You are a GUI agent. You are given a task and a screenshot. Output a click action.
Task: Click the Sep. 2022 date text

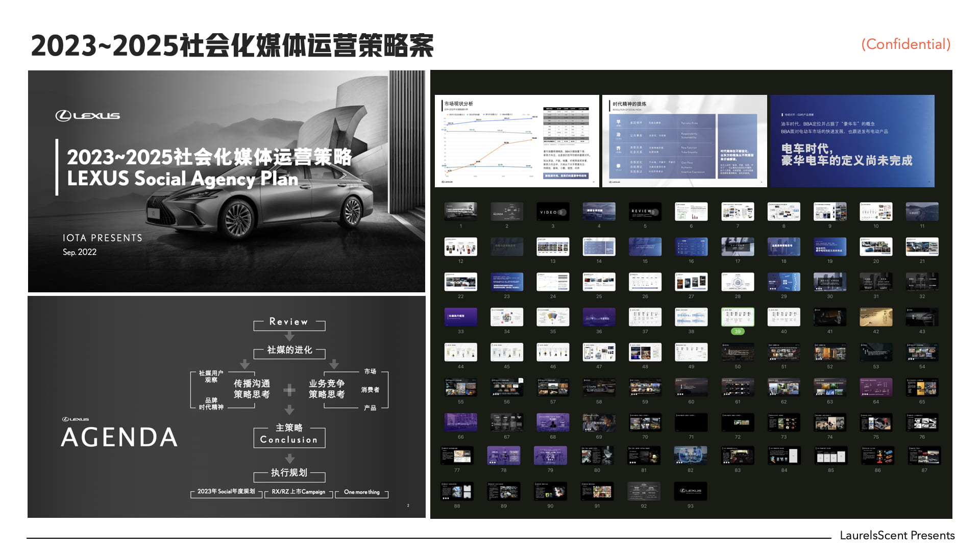(80, 252)
